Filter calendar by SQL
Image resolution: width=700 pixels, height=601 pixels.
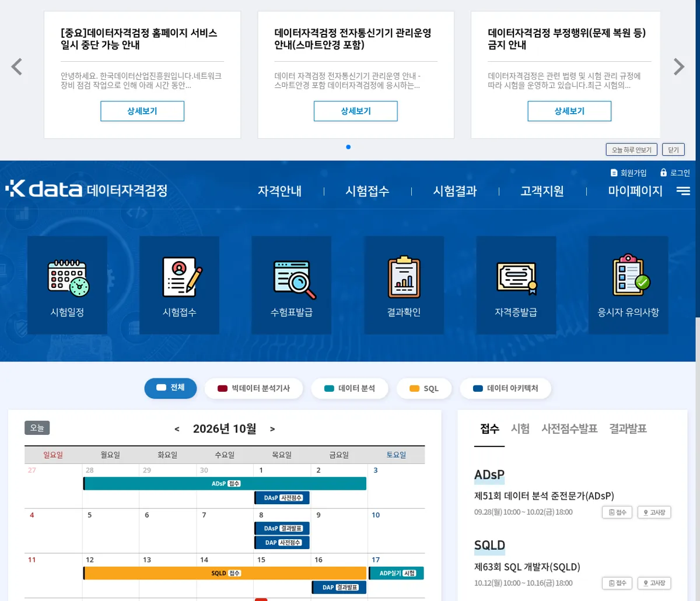click(424, 388)
